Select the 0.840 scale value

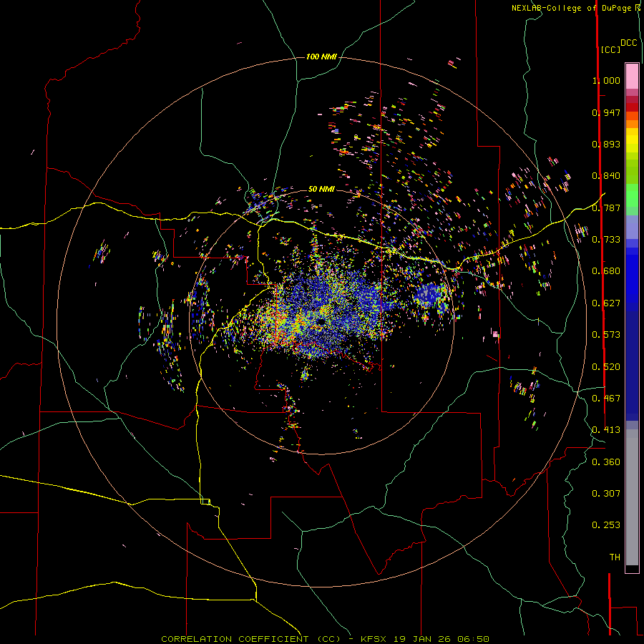[606, 176]
